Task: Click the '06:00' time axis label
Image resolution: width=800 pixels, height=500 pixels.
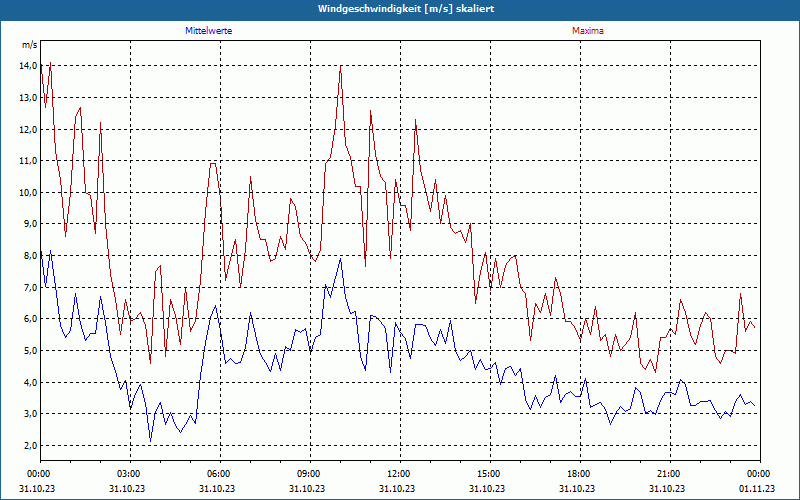Action: click(x=220, y=474)
